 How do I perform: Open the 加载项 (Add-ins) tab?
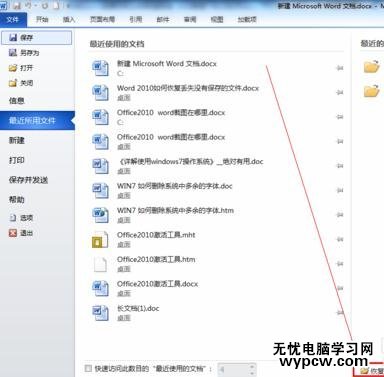click(x=247, y=19)
